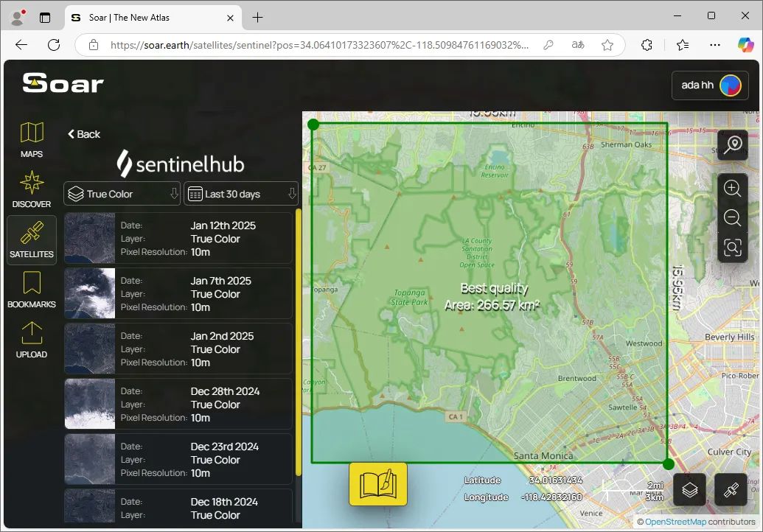This screenshot has width=763, height=532.
Task: Select the Soar | The New Atlas tab
Action: pos(153,18)
